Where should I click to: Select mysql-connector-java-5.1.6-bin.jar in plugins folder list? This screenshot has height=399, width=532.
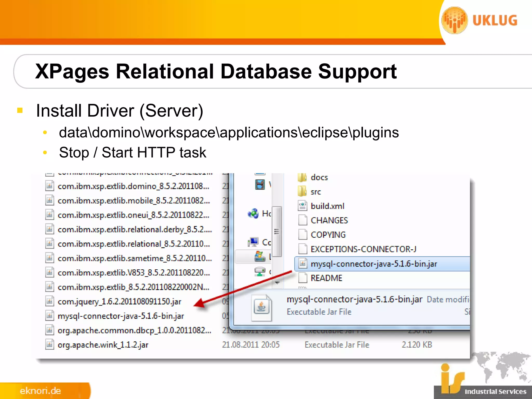coord(121,316)
